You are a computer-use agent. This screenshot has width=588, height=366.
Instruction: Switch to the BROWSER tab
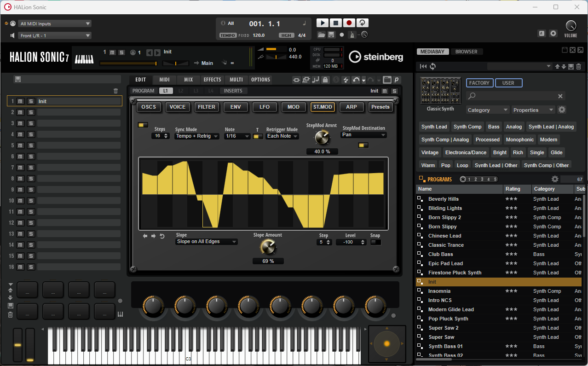[467, 52]
